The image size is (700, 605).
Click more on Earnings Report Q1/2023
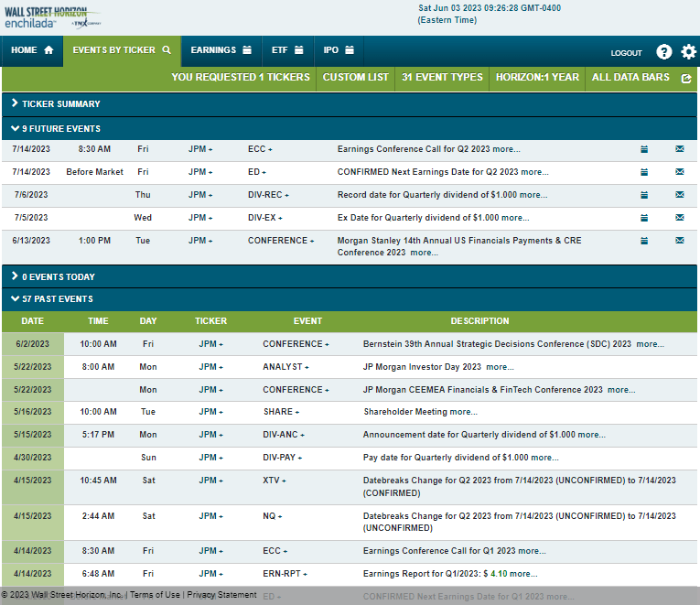coord(523,574)
